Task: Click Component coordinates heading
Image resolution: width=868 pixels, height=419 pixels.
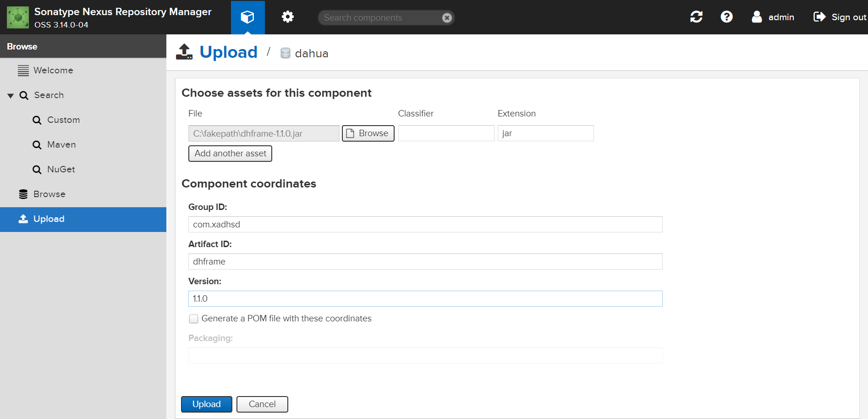Action: coord(249,184)
